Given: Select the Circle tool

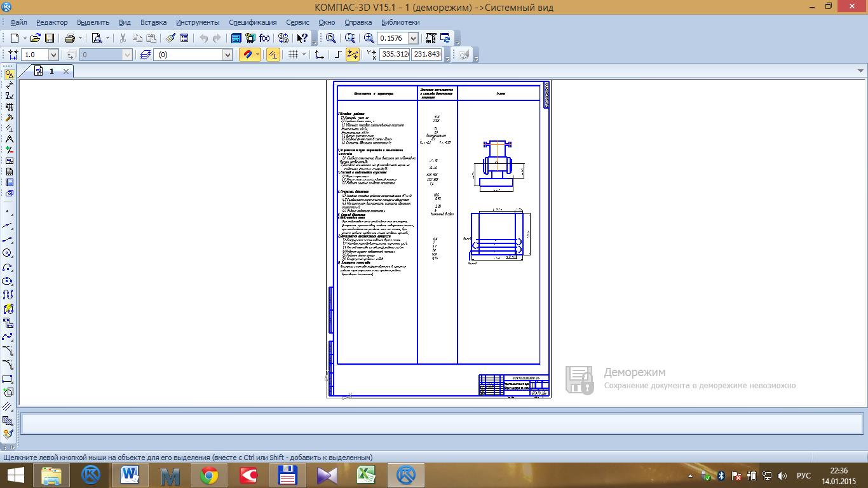Looking at the screenshot, I should point(8,254).
